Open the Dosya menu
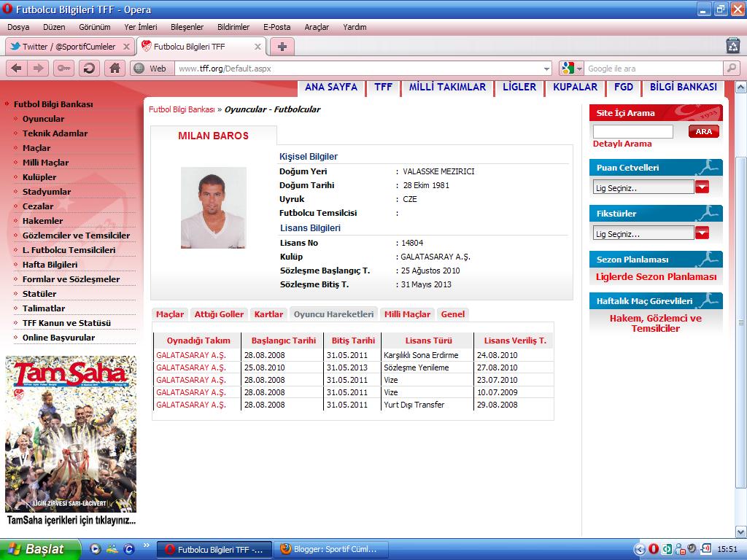747x560 pixels. pyautogui.click(x=18, y=27)
